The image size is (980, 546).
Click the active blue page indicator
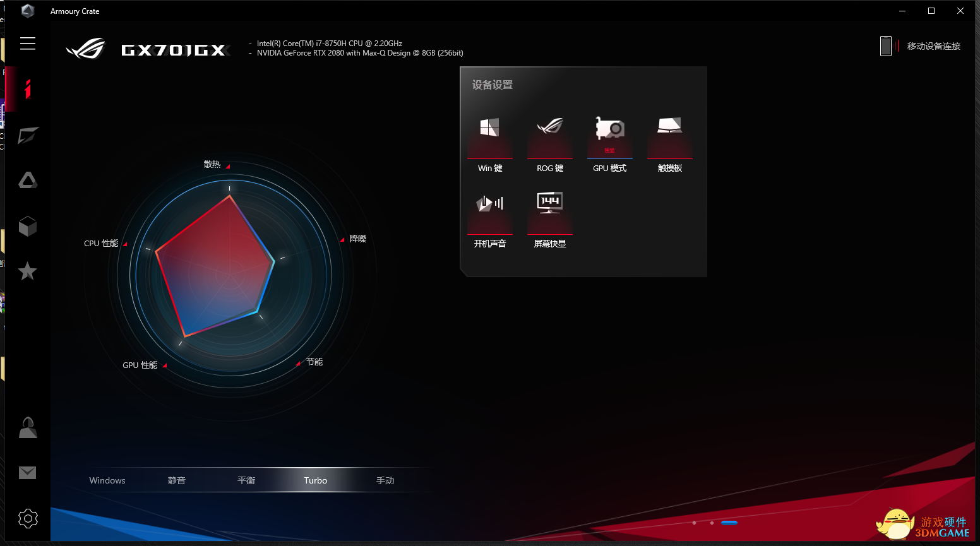[729, 523]
